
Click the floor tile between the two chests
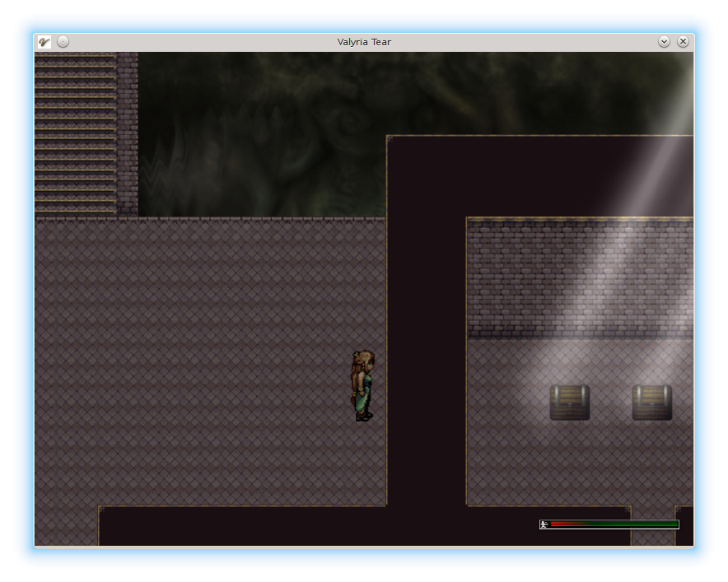611,403
